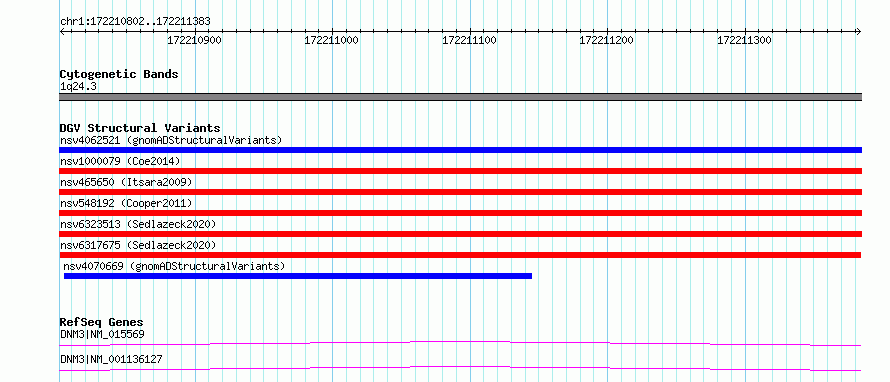Click the short blue nsv4070669 variant bar
Screen dimensions: 890x382
click(x=298, y=276)
